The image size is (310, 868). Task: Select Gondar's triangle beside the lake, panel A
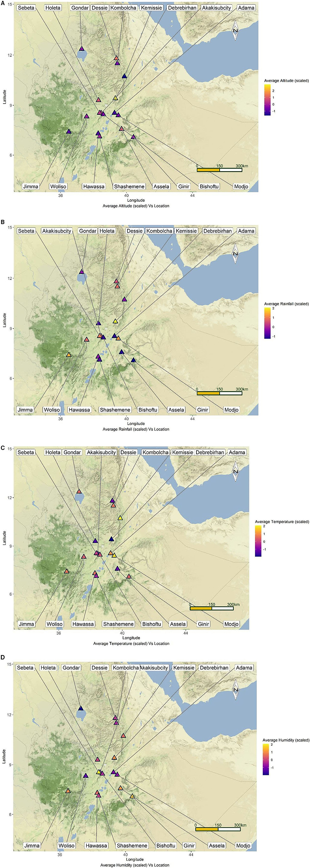point(82,49)
